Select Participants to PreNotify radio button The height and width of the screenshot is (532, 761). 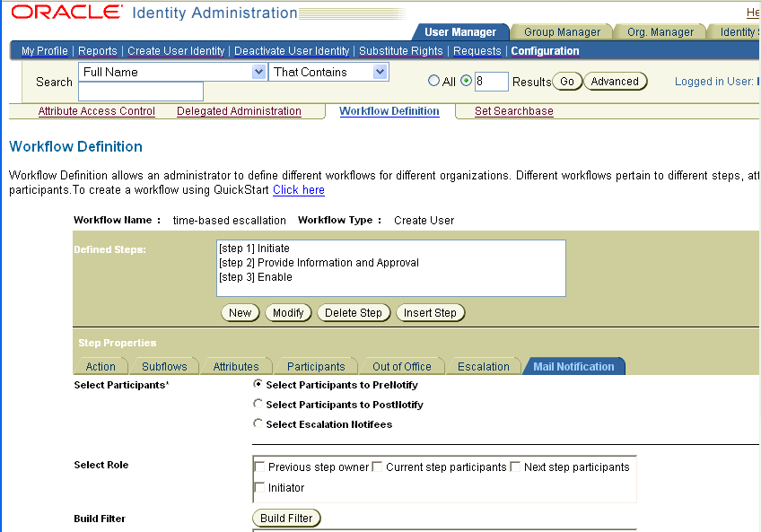(x=258, y=384)
